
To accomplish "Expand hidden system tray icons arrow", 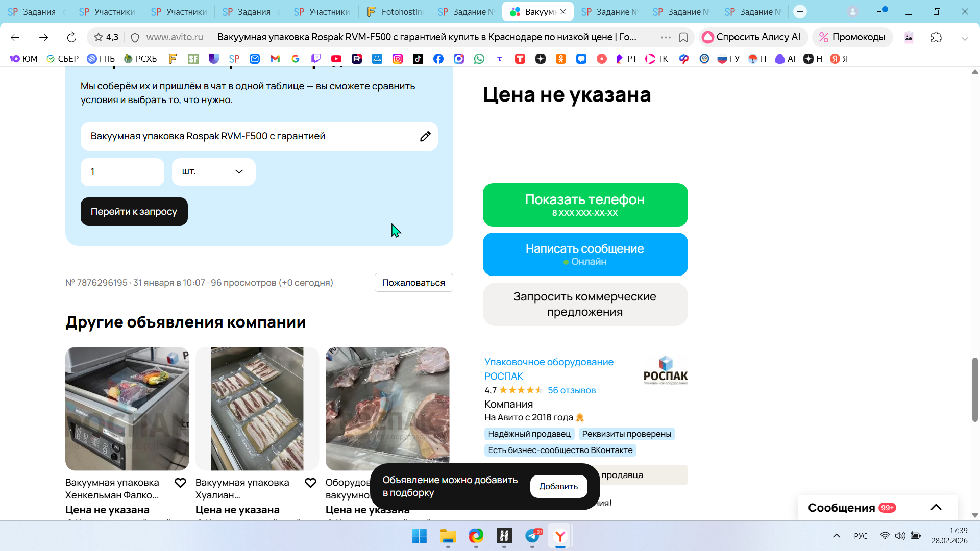I will tap(836, 536).
